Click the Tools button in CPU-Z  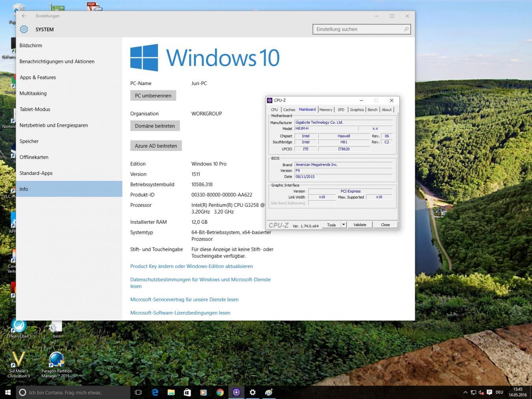(x=332, y=225)
